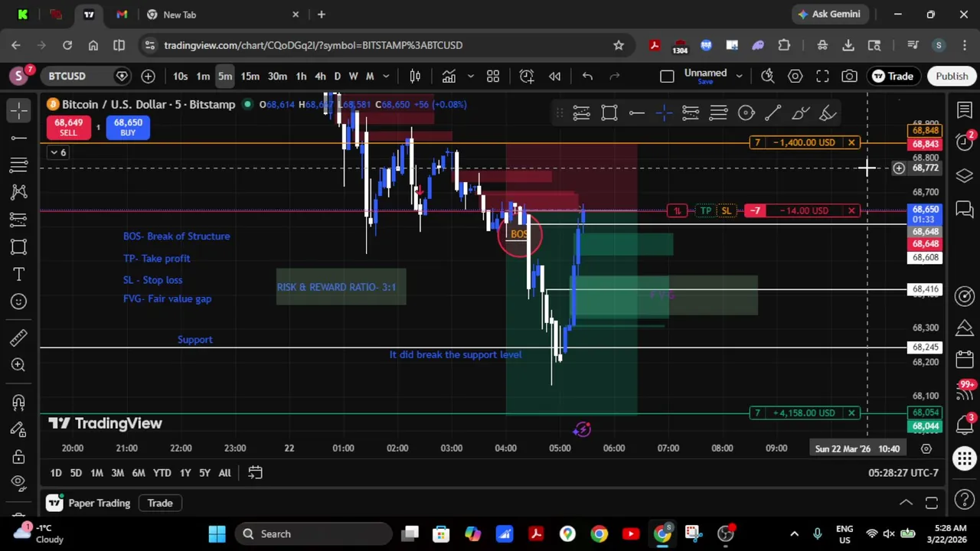Viewport: 980px width, 551px height.
Task: Select brush tool in floating drawing toolbar
Action: [801, 113]
